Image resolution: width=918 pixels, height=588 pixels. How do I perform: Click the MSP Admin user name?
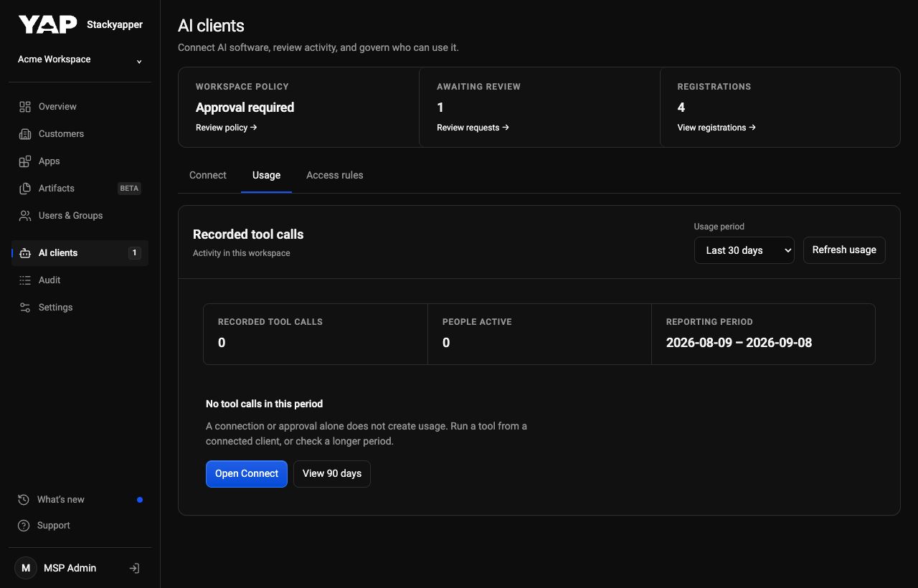70,568
